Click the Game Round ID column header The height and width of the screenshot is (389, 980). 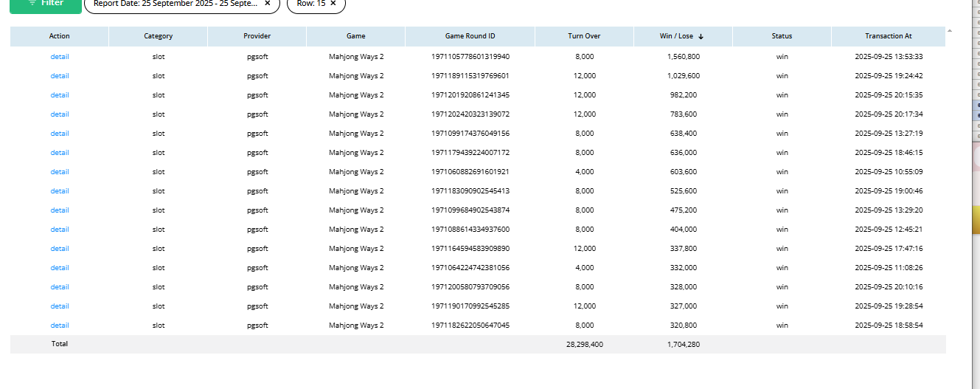(470, 36)
